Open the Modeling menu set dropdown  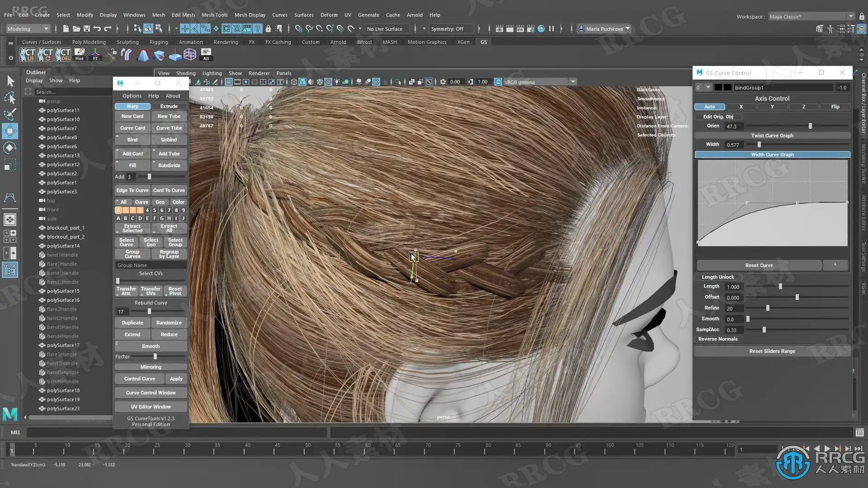click(28, 29)
